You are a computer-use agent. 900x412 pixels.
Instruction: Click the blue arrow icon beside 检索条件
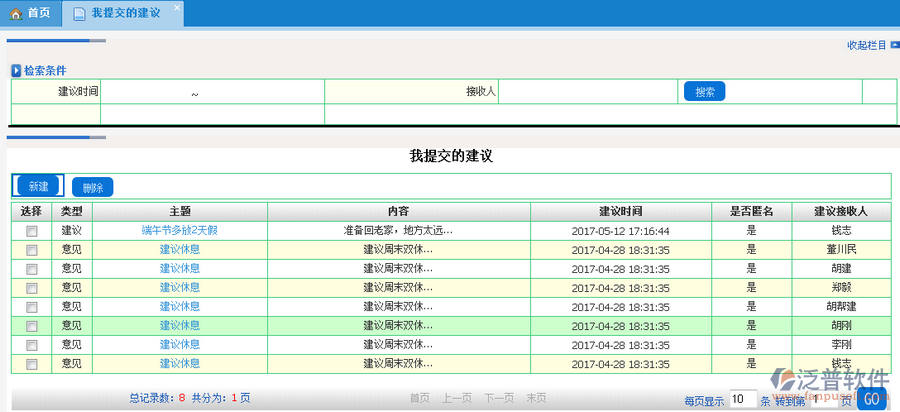(16, 71)
